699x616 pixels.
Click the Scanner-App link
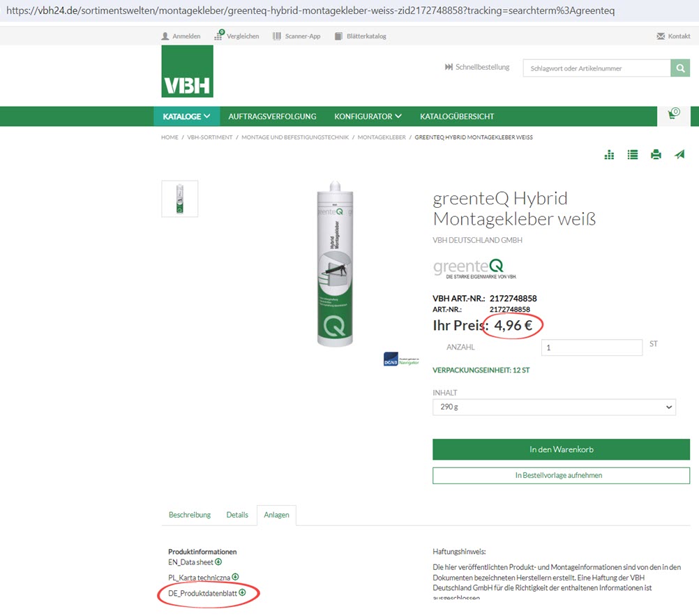click(303, 36)
